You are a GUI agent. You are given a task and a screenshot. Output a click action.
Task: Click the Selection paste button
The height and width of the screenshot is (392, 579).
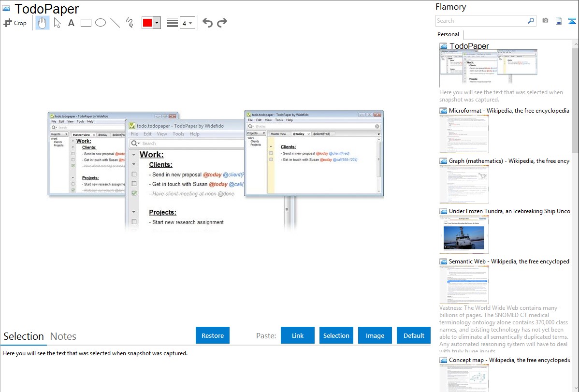336,335
